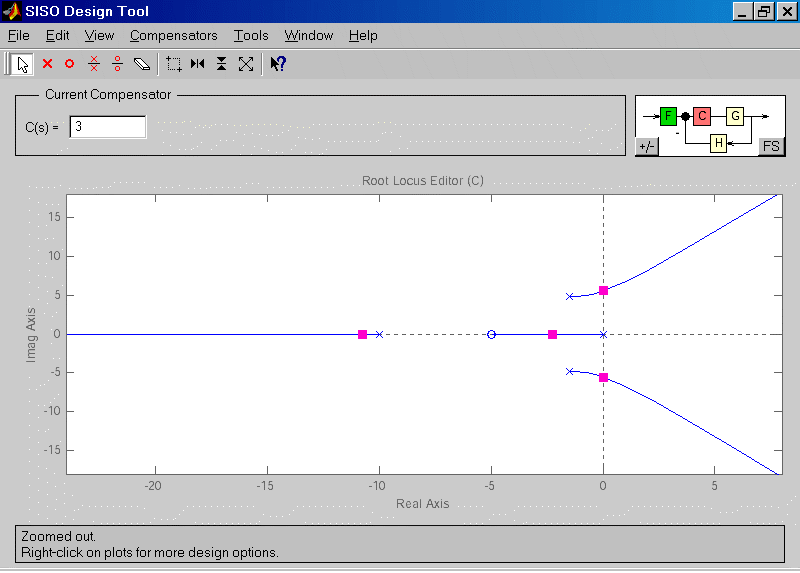Open the File menu

19,36
